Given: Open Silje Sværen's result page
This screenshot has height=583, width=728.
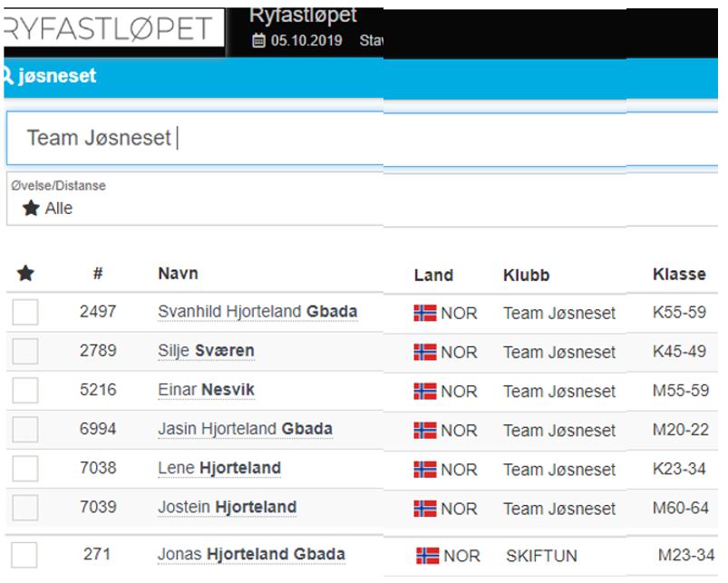Looking at the screenshot, I should pyautogui.click(x=206, y=351).
